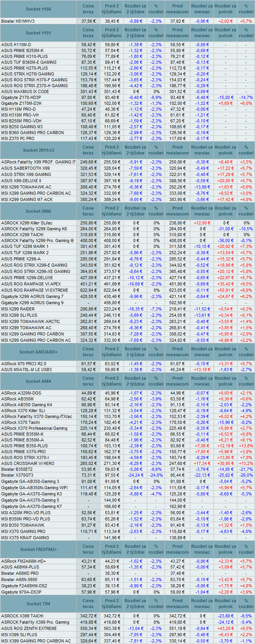Select MSI X370 KRAIT GAMING name
The height and width of the screenshot is (644, 255).
click(x=25, y=538)
